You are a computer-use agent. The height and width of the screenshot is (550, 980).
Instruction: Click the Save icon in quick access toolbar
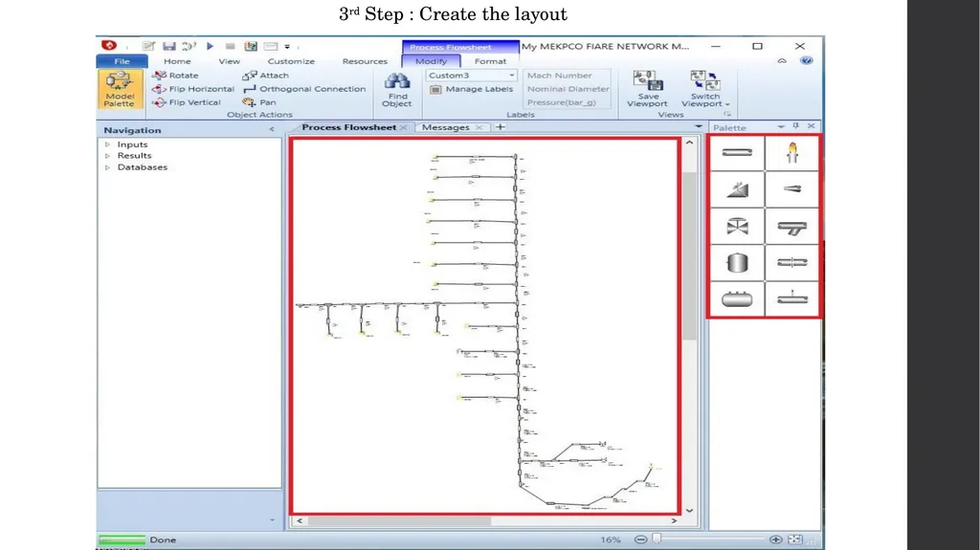click(x=168, y=46)
